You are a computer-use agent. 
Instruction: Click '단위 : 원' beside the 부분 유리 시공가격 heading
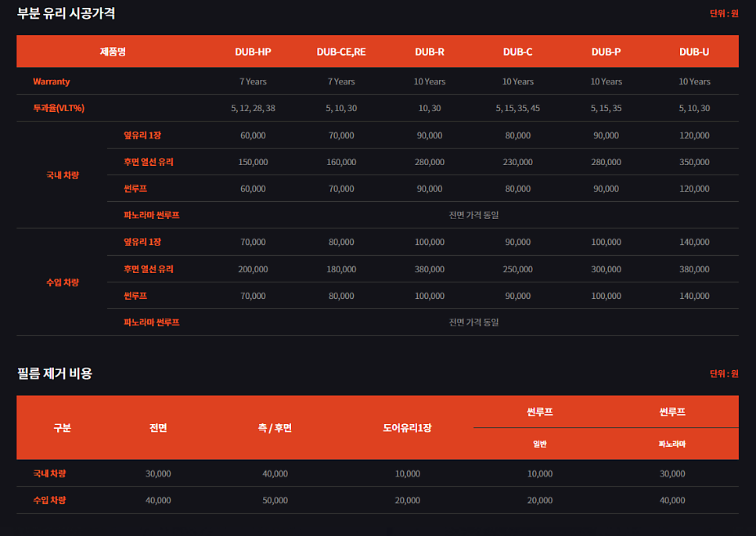pyautogui.click(x=724, y=13)
